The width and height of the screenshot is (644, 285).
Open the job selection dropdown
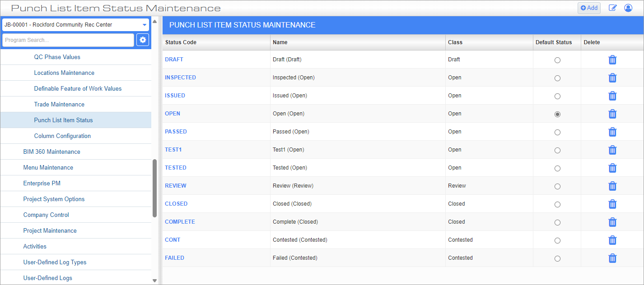(75, 24)
